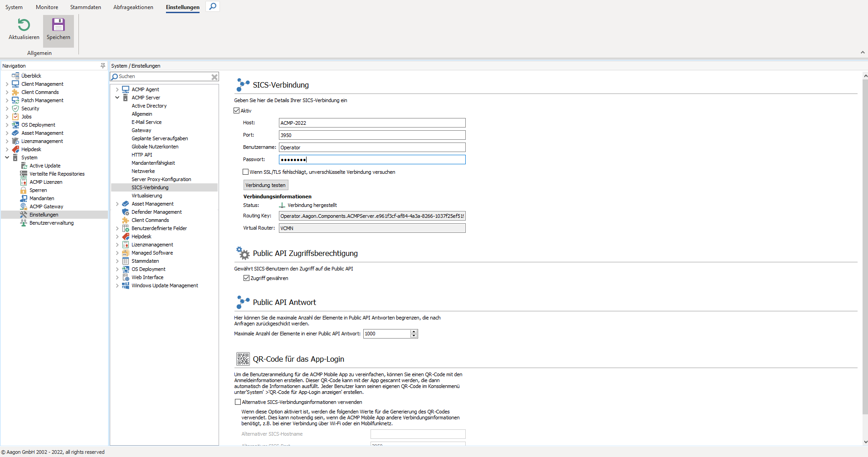Uncheck the Aktiv checkbox
Viewport: 868px width, 457px height.
(x=237, y=111)
